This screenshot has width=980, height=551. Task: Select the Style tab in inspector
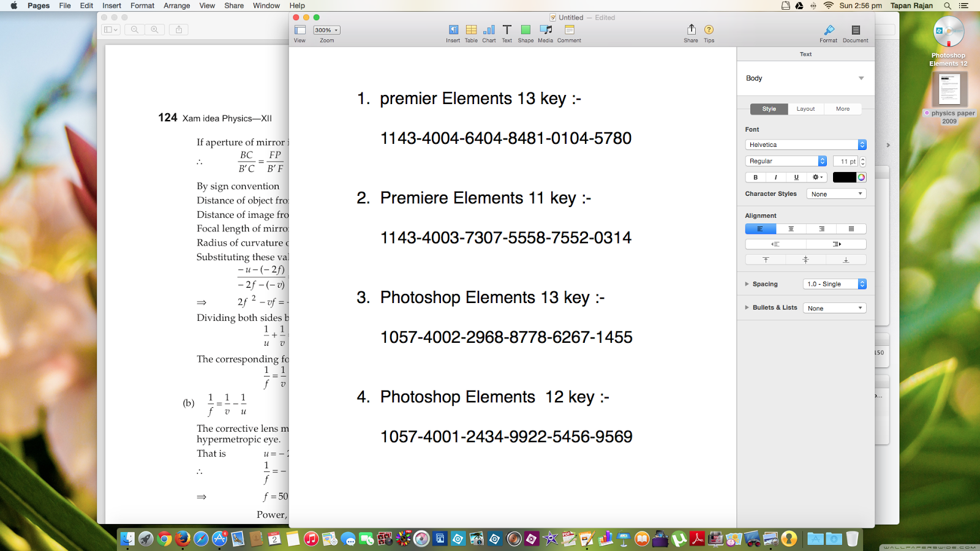[769, 109]
